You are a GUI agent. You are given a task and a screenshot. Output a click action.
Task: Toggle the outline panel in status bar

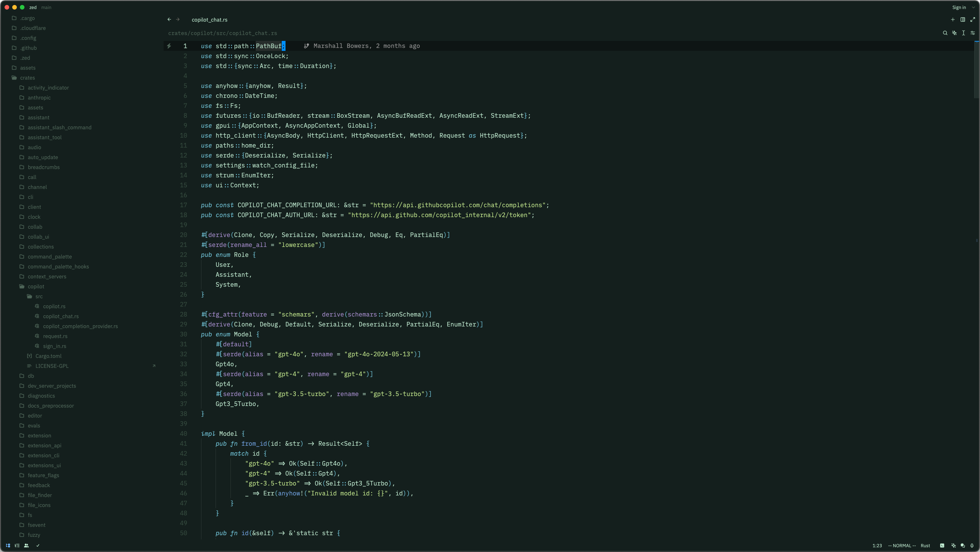tap(17, 546)
